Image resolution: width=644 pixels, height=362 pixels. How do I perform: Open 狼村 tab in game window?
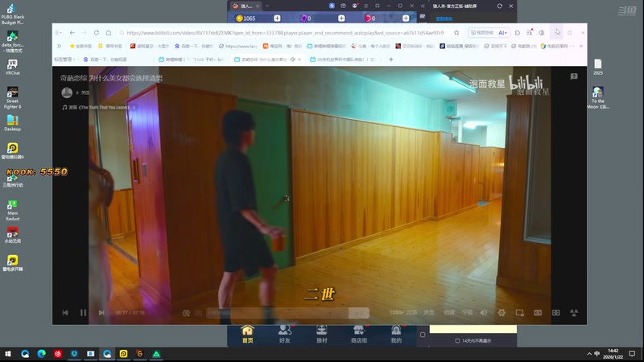coord(321,334)
